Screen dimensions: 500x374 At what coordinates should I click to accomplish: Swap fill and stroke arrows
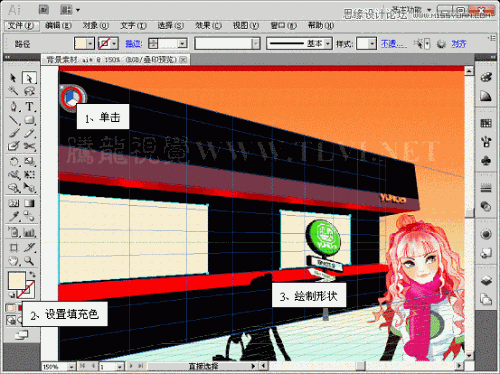32,274
